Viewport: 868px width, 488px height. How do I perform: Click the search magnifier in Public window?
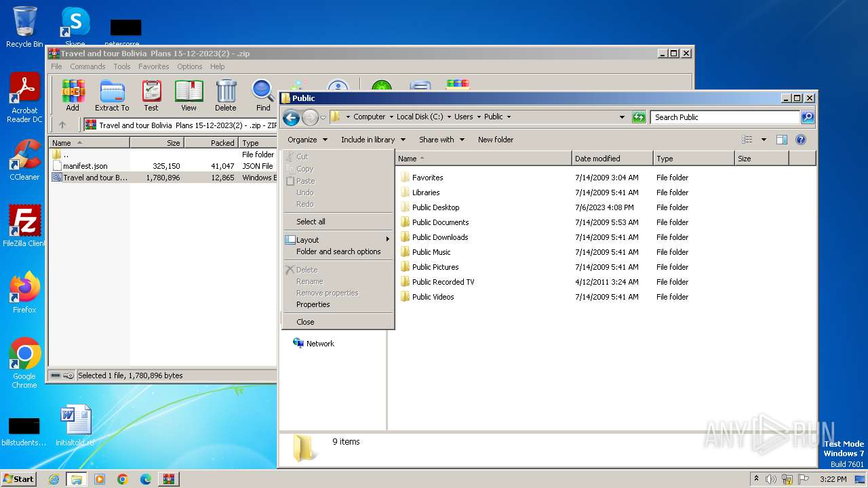click(x=807, y=117)
